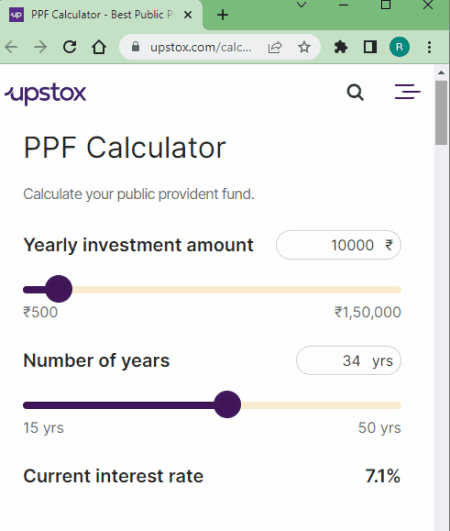Toggle the browser side panel icon
Screen dimensions: 450x531
pos(370,47)
